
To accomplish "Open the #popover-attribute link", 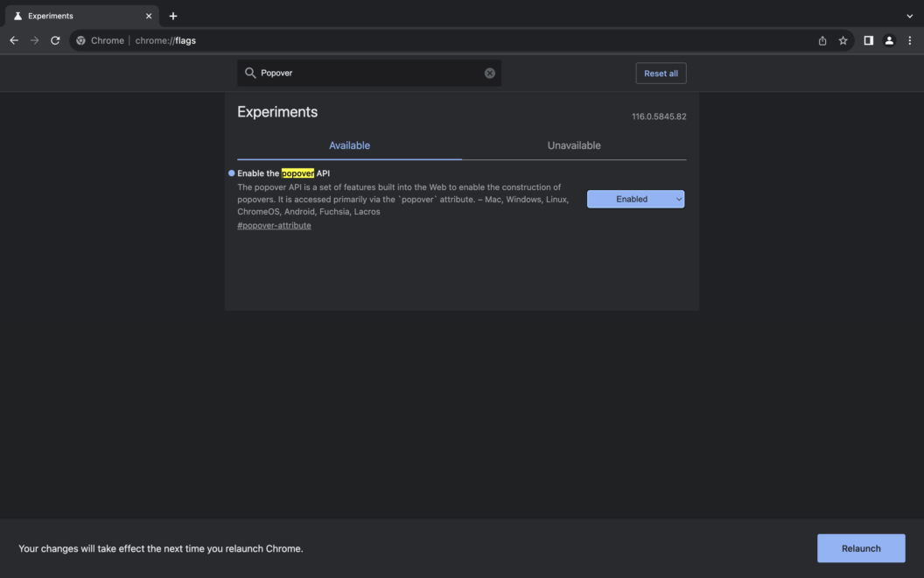I will tap(274, 226).
